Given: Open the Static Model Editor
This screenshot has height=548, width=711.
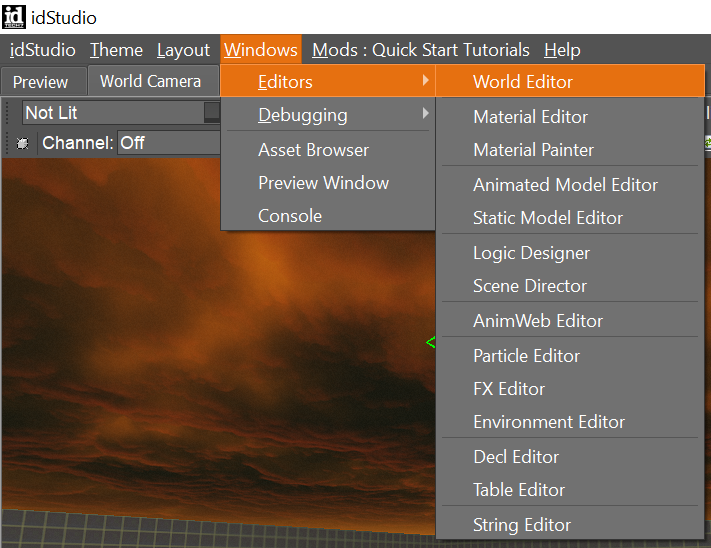Looking at the screenshot, I should (x=570, y=218).
